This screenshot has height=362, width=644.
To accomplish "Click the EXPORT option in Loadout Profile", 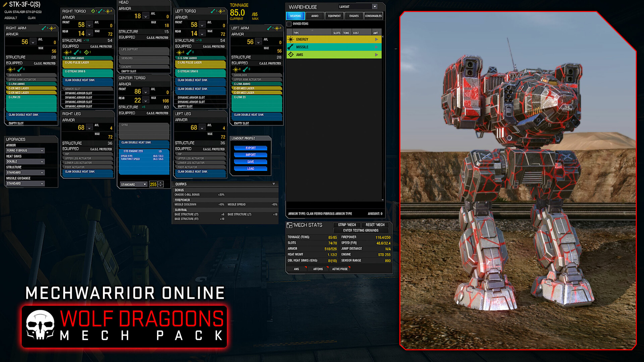I will pos(250,148).
